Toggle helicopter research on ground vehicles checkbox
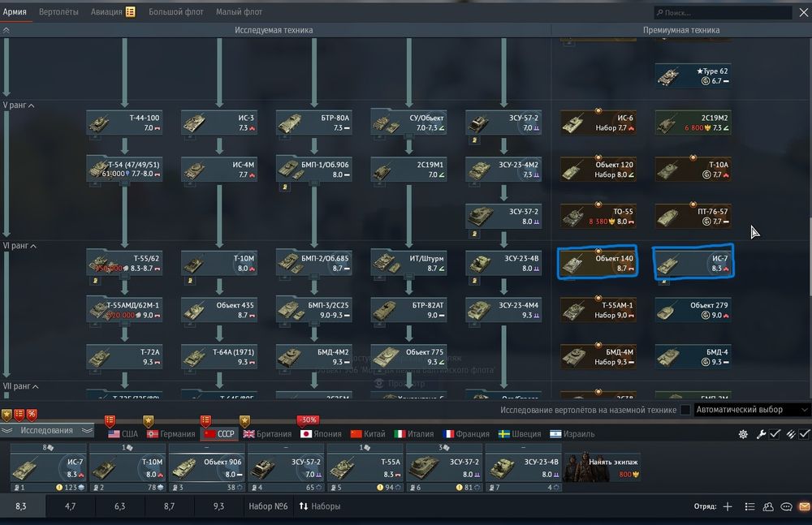The height and width of the screenshot is (525, 812). [685, 410]
